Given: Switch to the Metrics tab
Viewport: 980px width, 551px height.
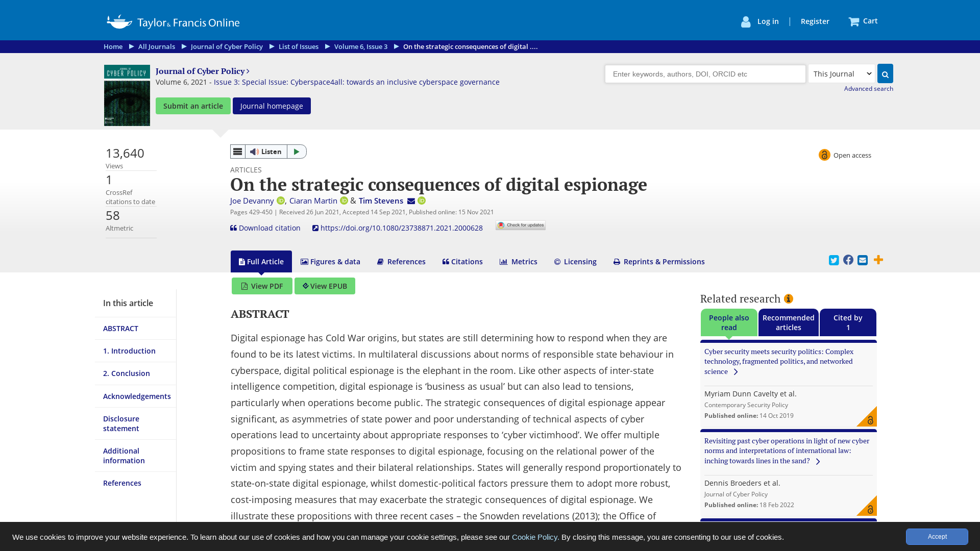Looking at the screenshot, I should pos(518,262).
